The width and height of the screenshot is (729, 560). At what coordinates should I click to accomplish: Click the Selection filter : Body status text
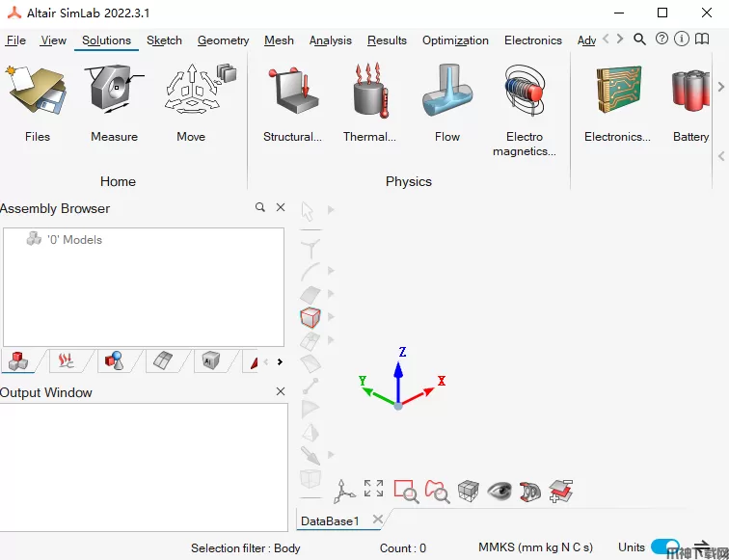point(246,547)
